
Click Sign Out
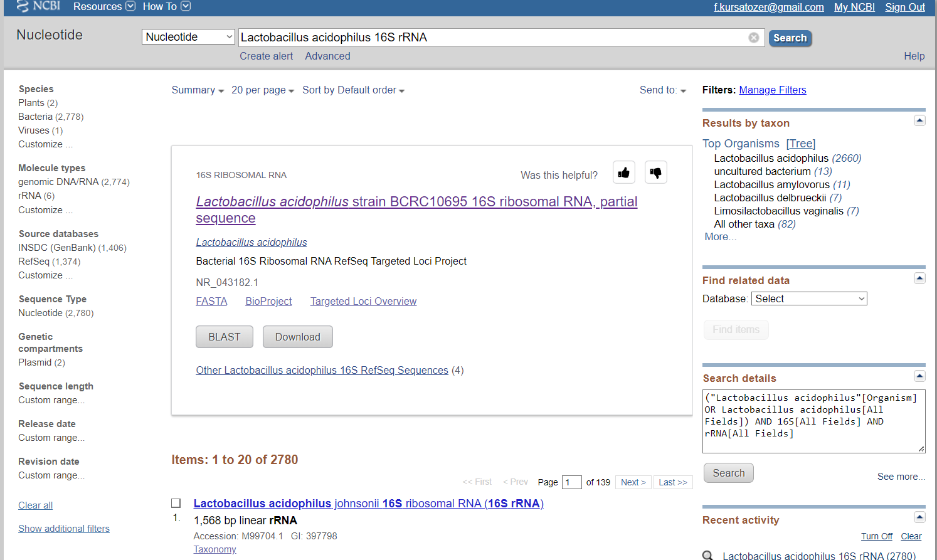(x=905, y=7)
